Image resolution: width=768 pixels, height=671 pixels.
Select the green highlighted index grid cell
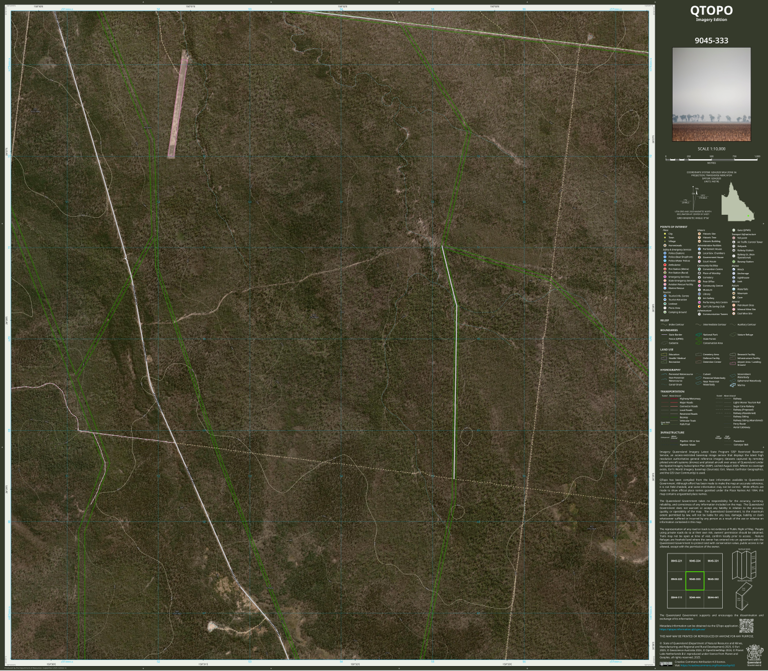click(x=695, y=580)
